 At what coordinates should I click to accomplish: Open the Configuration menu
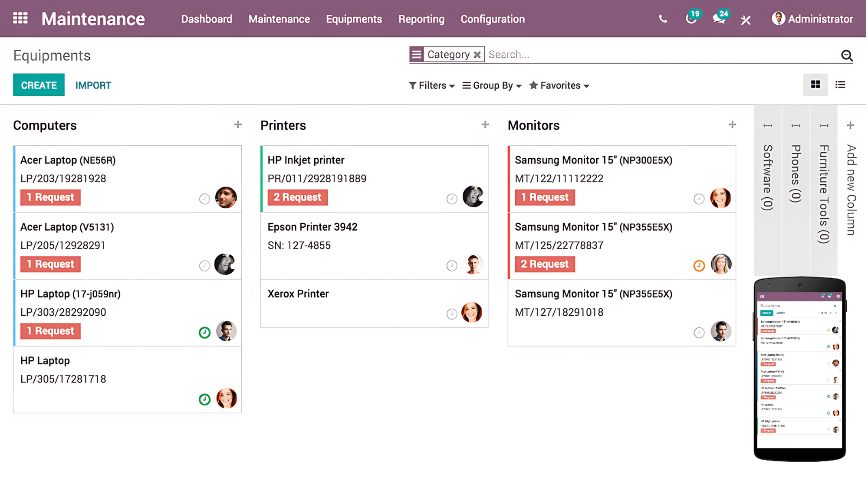[492, 19]
